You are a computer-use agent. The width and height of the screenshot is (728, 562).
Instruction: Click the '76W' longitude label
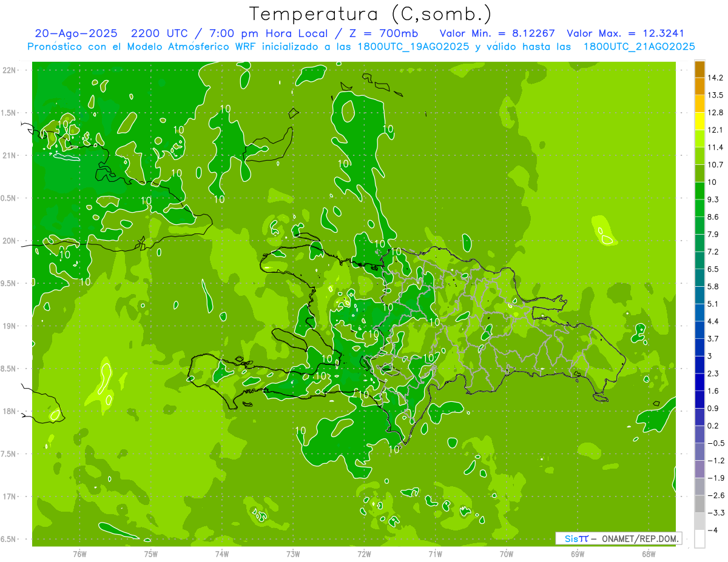click(x=79, y=554)
